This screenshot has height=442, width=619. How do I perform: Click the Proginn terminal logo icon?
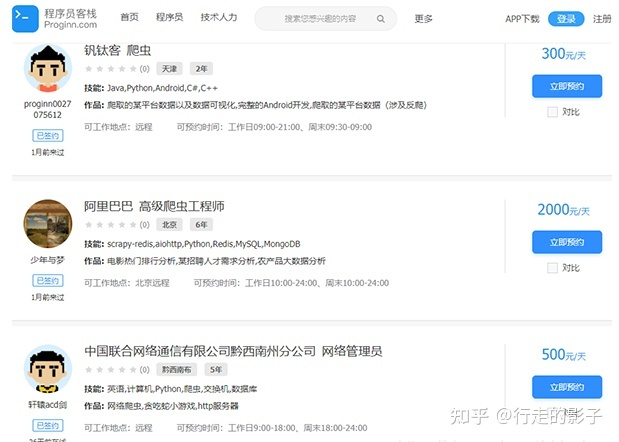[25, 19]
